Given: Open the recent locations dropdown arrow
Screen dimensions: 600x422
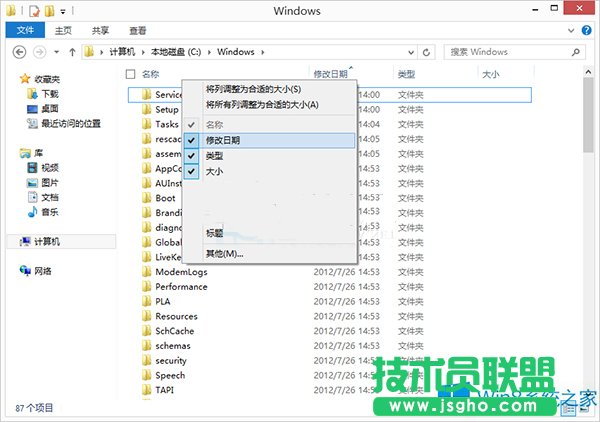Looking at the screenshot, I should click(57, 52).
